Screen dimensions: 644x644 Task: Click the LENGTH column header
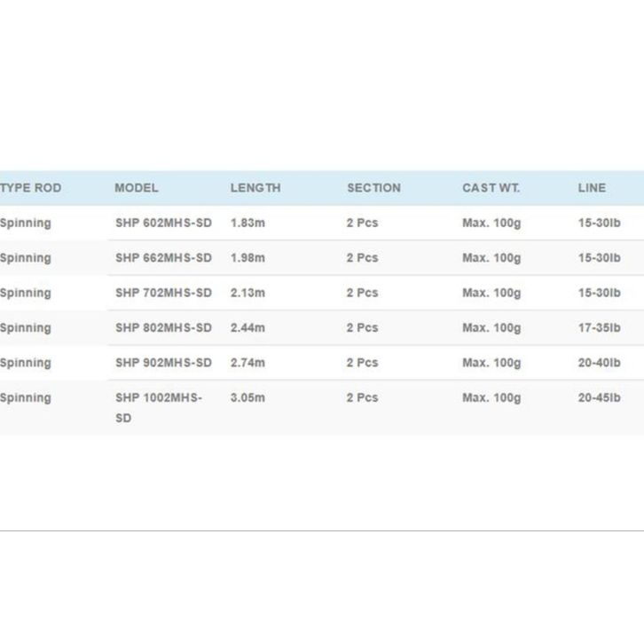pyautogui.click(x=255, y=188)
